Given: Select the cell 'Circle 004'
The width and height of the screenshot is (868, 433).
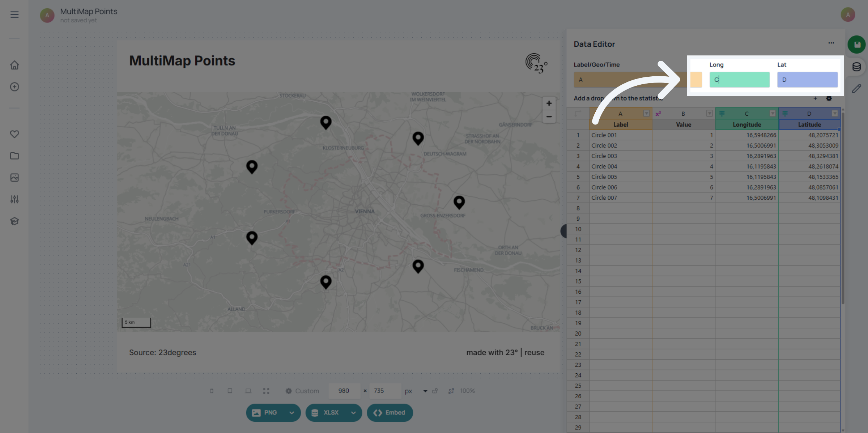Looking at the screenshot, I should (621, 166).
